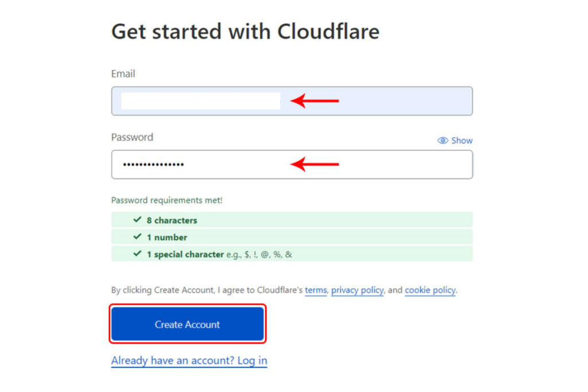Viewport: 588px width, 392px height.
Task: Select the 1 number requirement text
Action: click(x=167, y=237)
